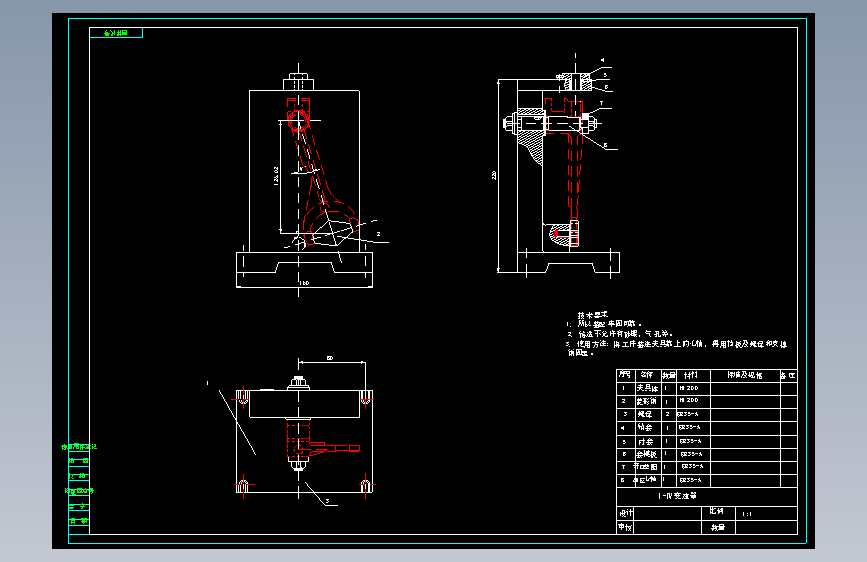Viewport: 867px width, 562px height.
Task: Select the 菱形销 name cell in parts row 2
Action: tap(647, 401)
